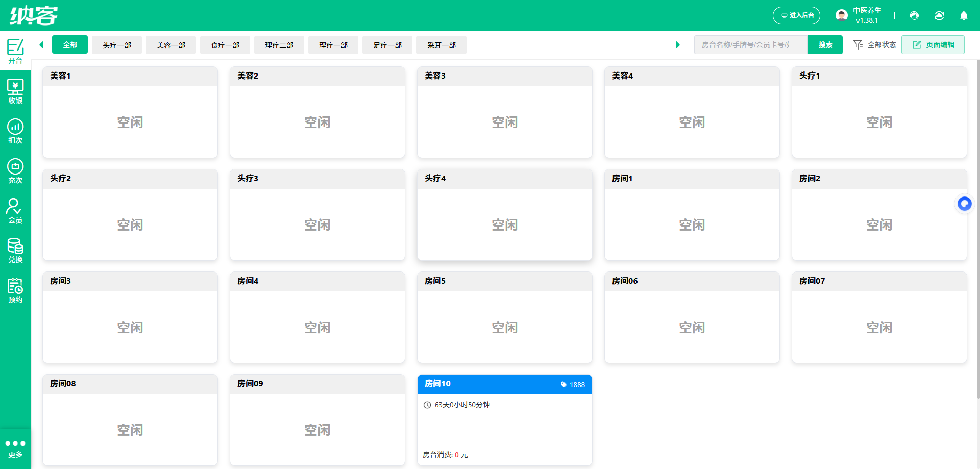
Task: Open the occupied 房间10 card
Action: point(505,420)
